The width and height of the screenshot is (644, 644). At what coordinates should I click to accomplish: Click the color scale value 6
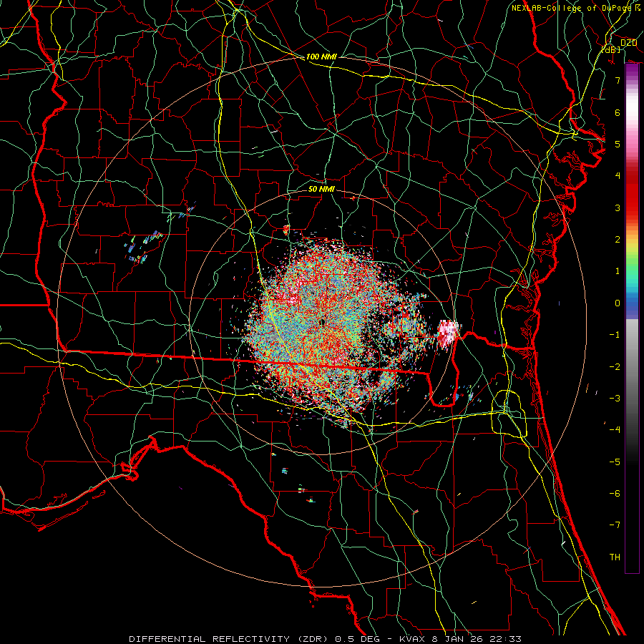(x=618, y=112)
